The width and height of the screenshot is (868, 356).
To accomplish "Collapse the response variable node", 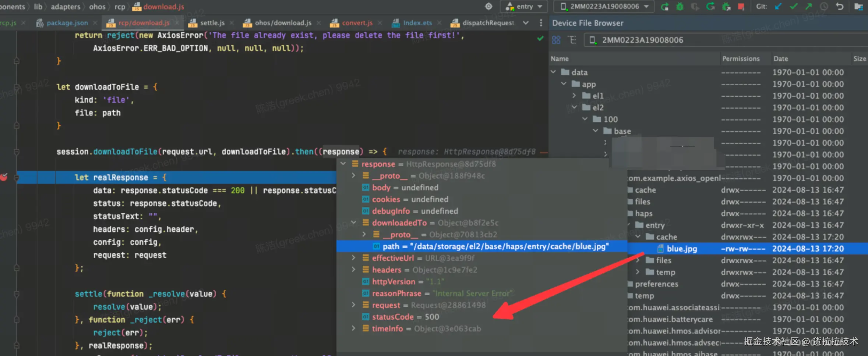I will pyautogui.click(x=343, y=164).
